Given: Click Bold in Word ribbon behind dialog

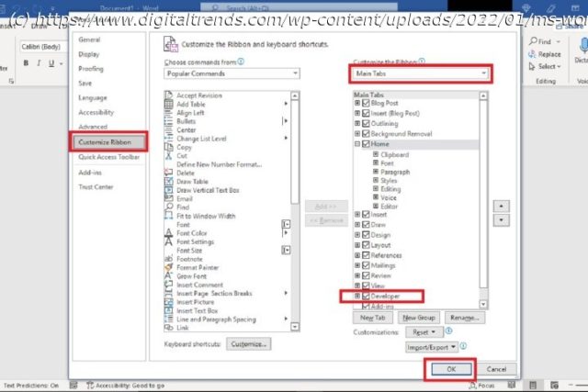Looking at the screenshot, I should [26, 63].
